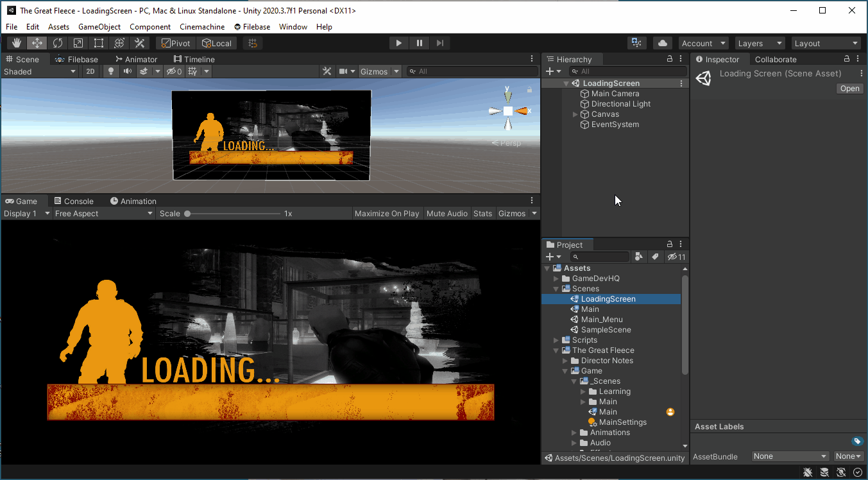Open the Layers dropdown
The height and width of the screenshot is (480, 868).
point(760,43)
